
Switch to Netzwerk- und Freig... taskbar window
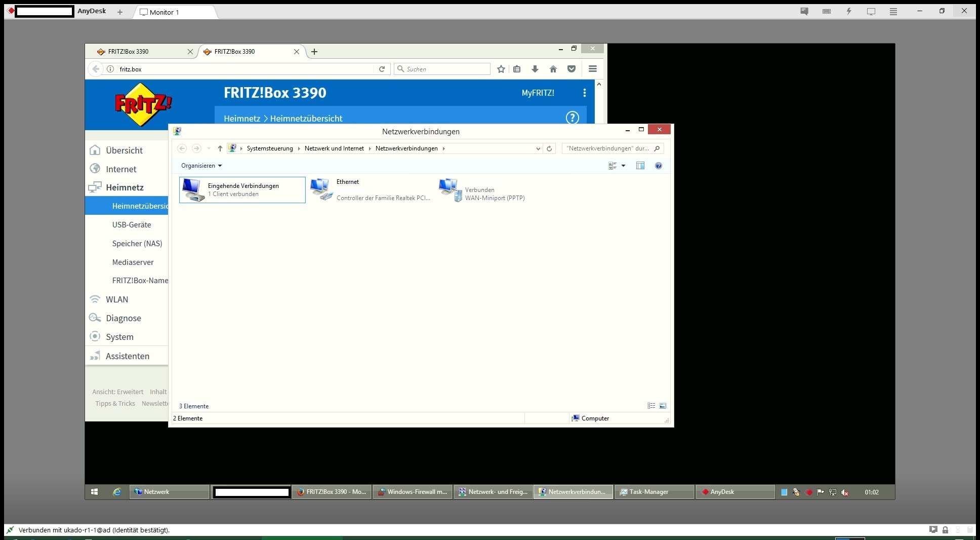[493, 492]
